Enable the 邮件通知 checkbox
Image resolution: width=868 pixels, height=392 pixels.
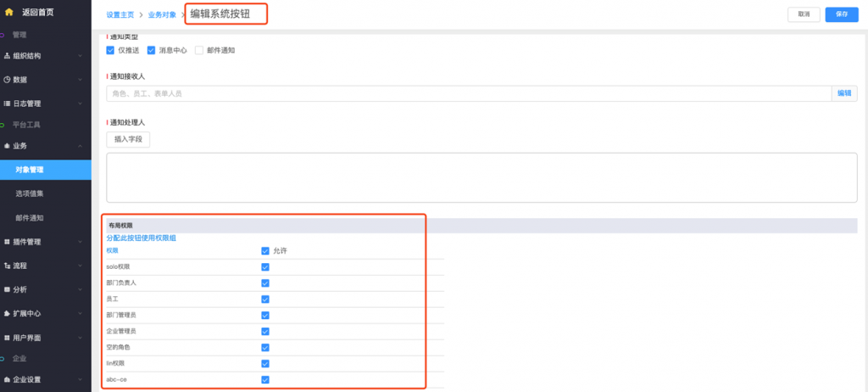200,50
